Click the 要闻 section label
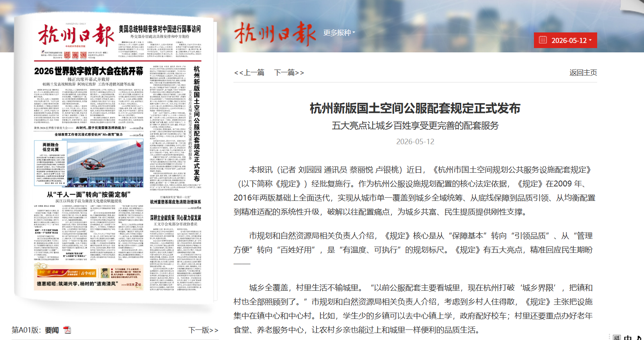 point(52,330)
